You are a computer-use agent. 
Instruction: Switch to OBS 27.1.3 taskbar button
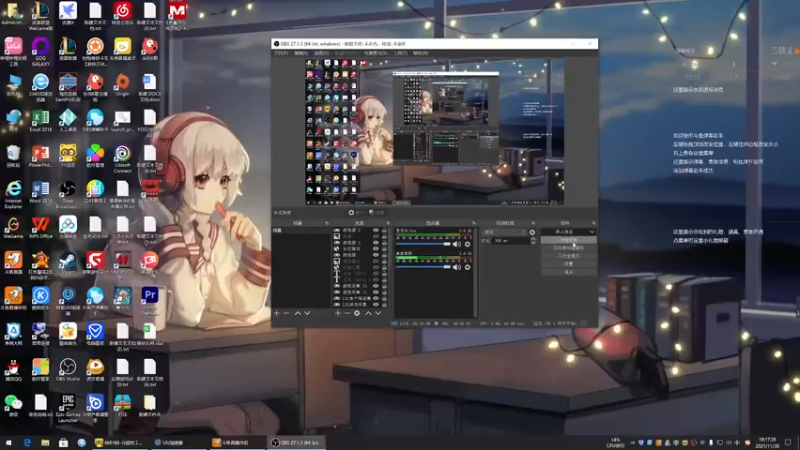pyautogui.click(x=296, y=442)
